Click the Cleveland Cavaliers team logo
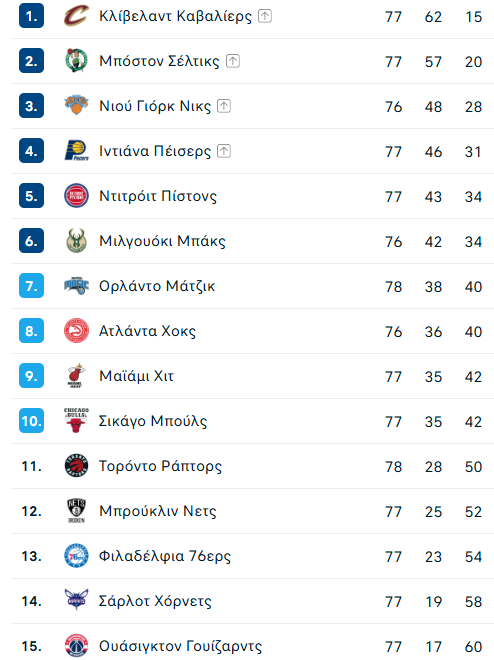 click(76, 16)
